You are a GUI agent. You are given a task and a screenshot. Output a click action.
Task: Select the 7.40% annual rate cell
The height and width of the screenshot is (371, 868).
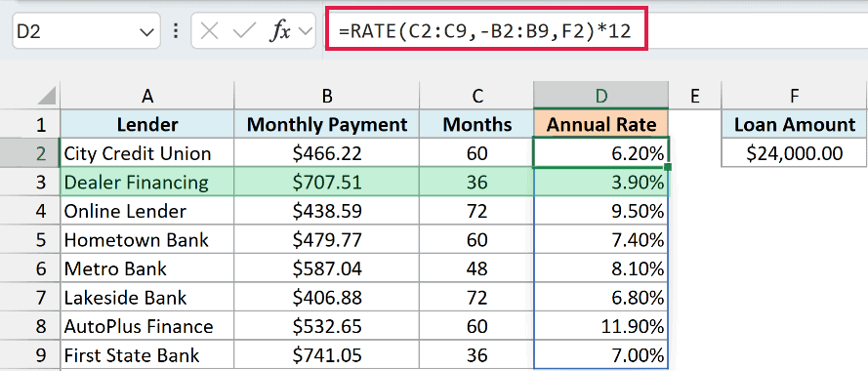(601, 240)
